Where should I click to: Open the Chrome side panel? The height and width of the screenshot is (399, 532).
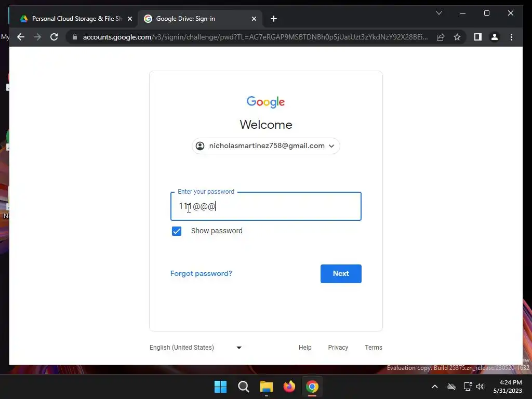tap(478, 37)
